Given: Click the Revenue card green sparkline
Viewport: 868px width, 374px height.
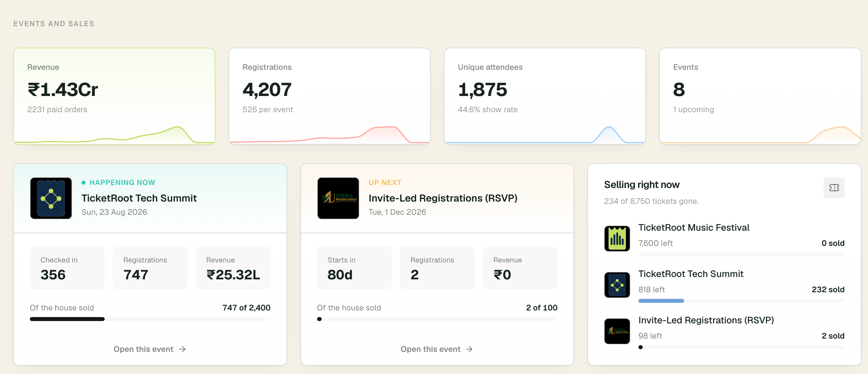Looking at the screenshot, I should tap(114, 135).
